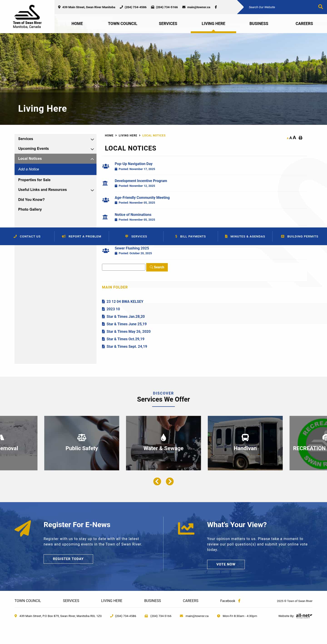Click BUILDING PERMITS in blue bar
This screenshot has height=644, width=327.
point(300,236)
